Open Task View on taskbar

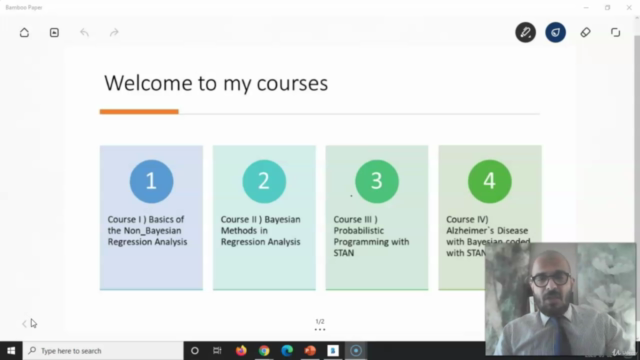coord(217,351)
